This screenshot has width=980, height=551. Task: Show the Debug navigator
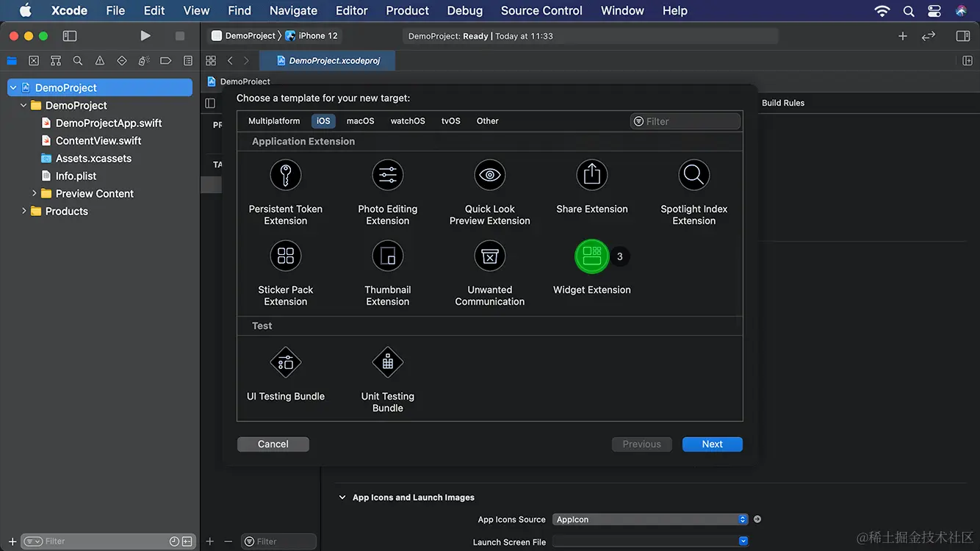click(144, 61)
